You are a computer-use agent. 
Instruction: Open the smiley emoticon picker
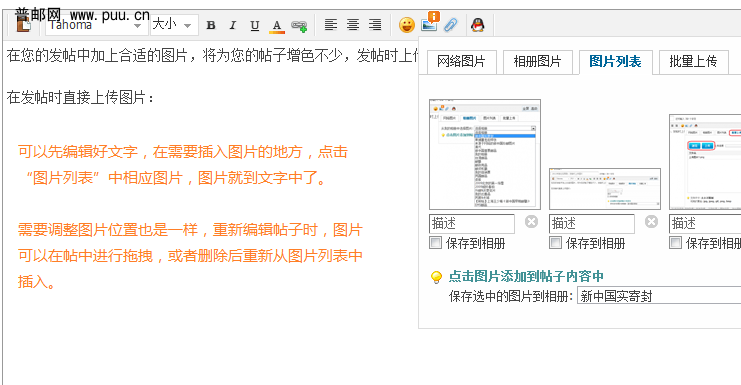[x=406, y=25]
